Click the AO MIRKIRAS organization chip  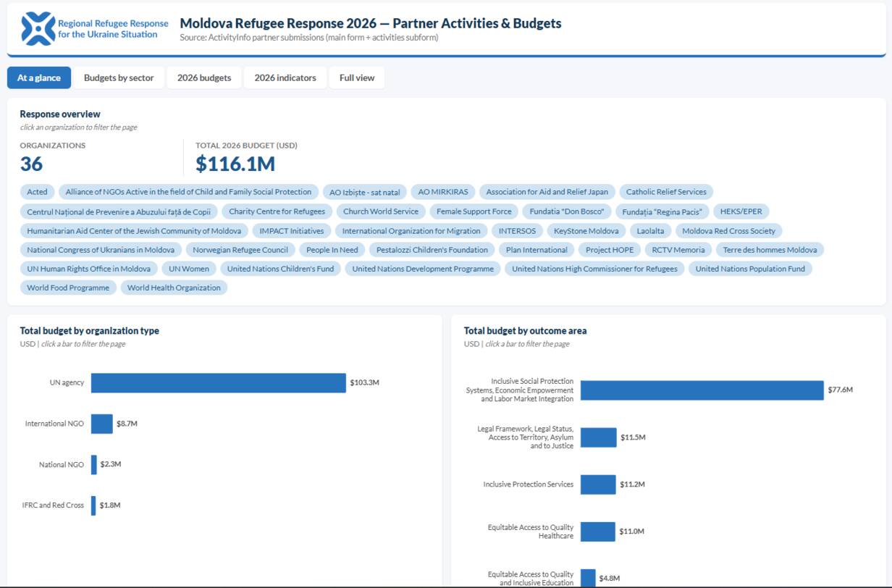443,192
